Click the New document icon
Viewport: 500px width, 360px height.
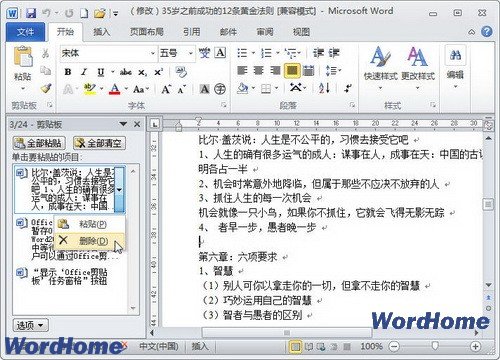[x=84, y=13]
